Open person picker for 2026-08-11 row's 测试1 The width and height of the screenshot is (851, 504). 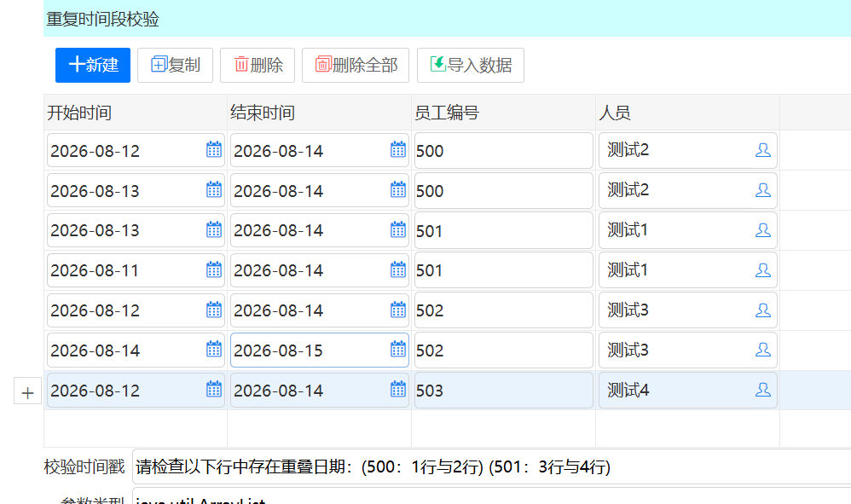coord(763,270)
